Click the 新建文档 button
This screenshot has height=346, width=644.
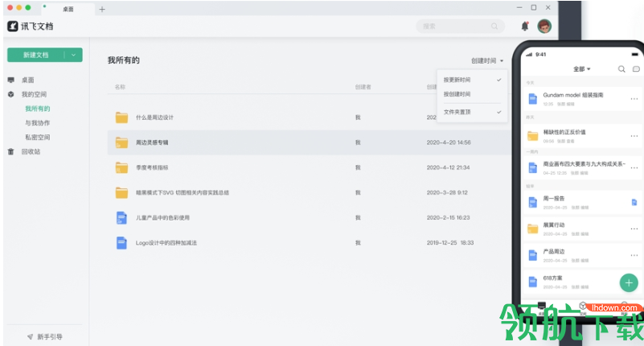pyautogui.click(x=35, y=55)
